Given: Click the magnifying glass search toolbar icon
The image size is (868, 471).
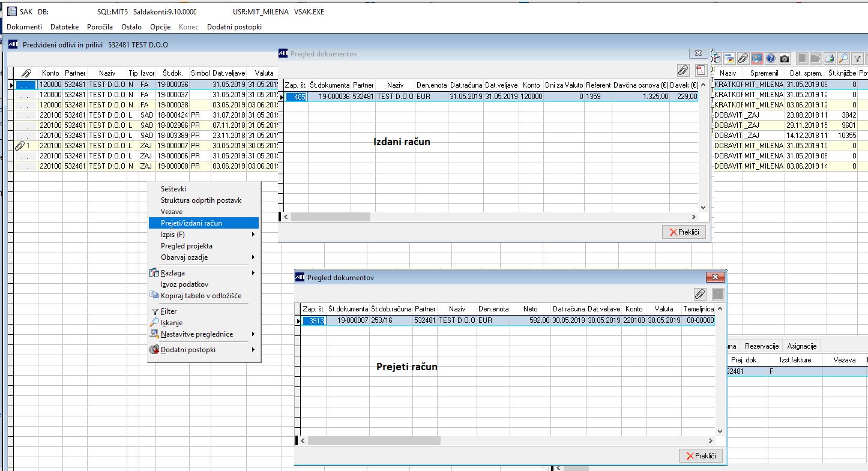Looking at the screenshot, I should point(843,58).
